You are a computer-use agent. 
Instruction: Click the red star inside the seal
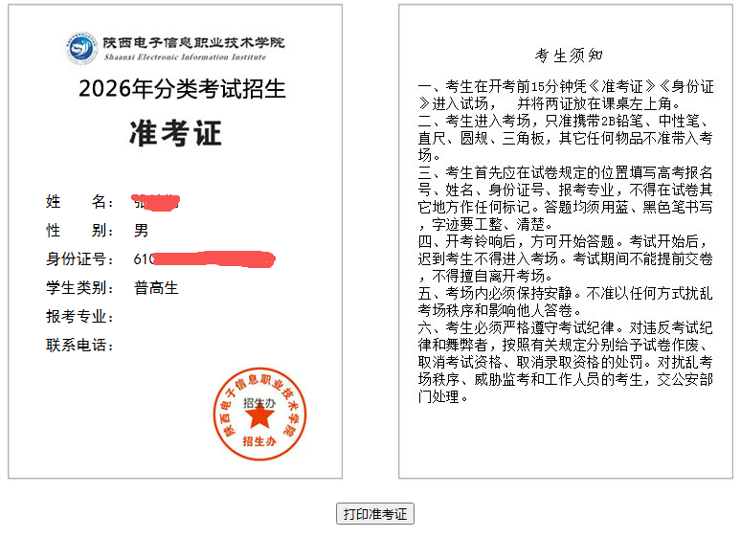pos(258,416)
